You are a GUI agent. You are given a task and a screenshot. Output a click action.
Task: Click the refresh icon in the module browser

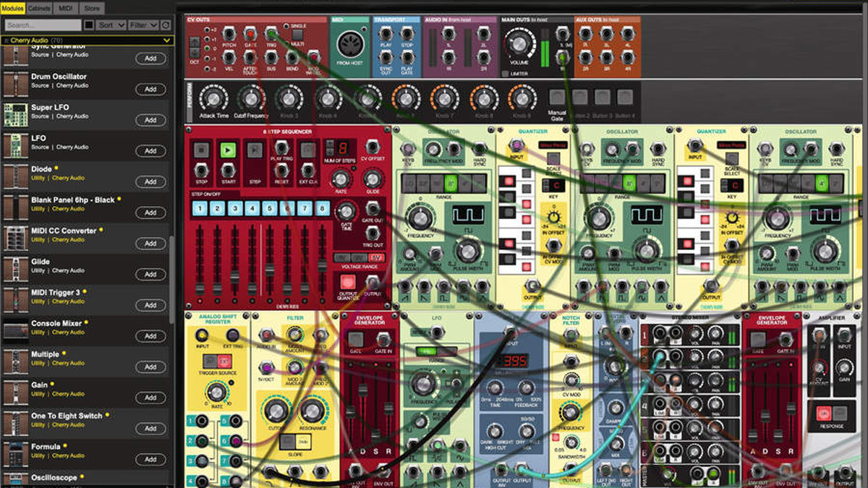coord(165,25)
